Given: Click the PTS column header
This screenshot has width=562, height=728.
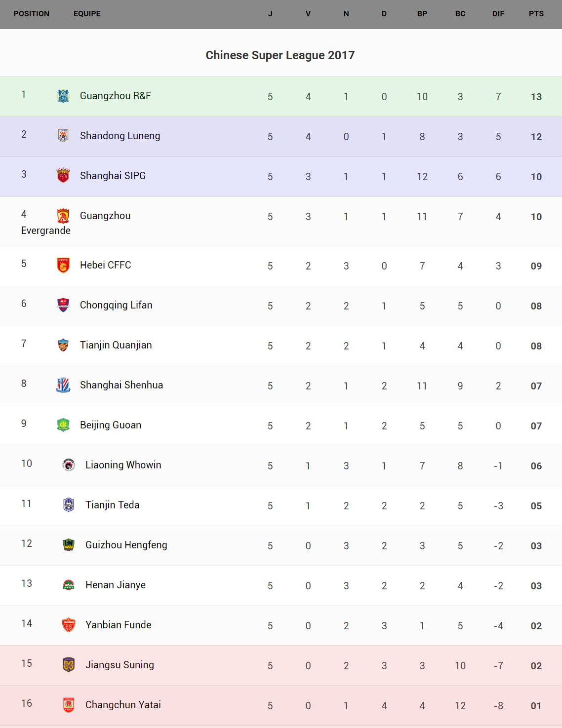Looking at the screenshot, I should click(536, 14).
